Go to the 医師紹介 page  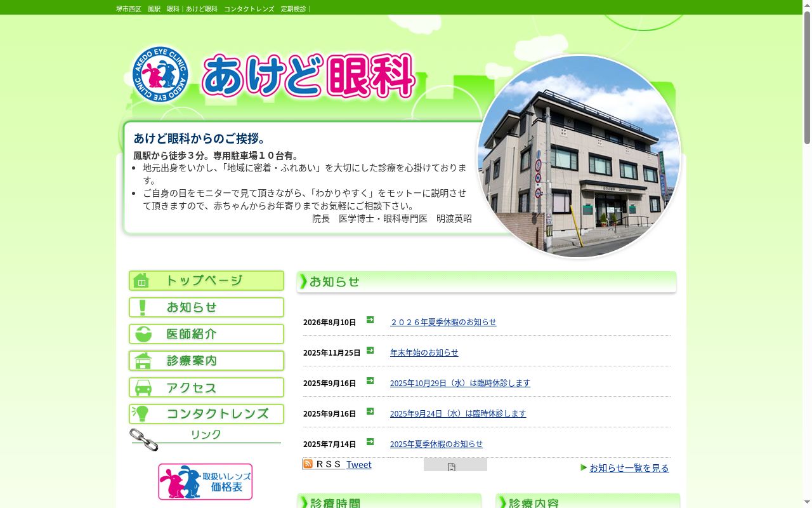(206, 334)
